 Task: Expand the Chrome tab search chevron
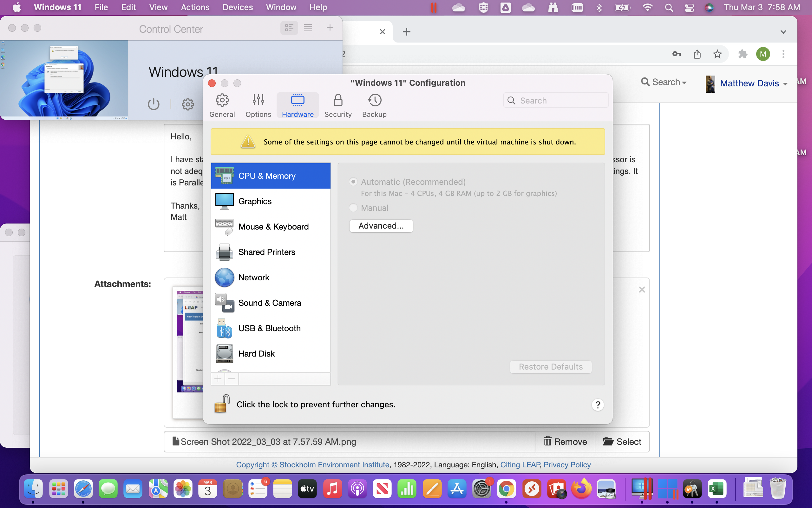click(x=783, y=32)
